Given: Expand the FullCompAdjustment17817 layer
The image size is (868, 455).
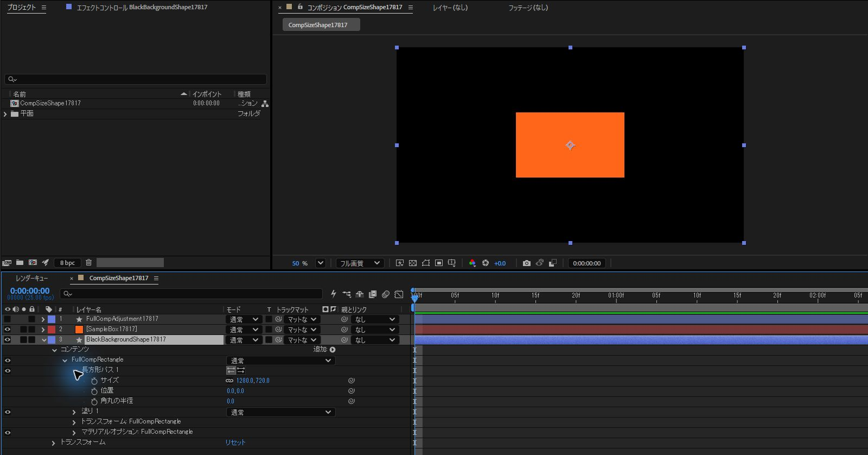Looking at the screenshot, I should 43,319.
